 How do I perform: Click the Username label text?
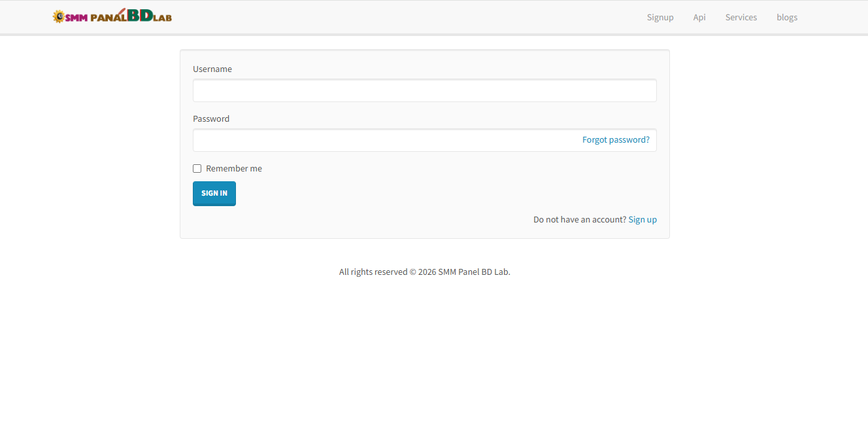212,69
